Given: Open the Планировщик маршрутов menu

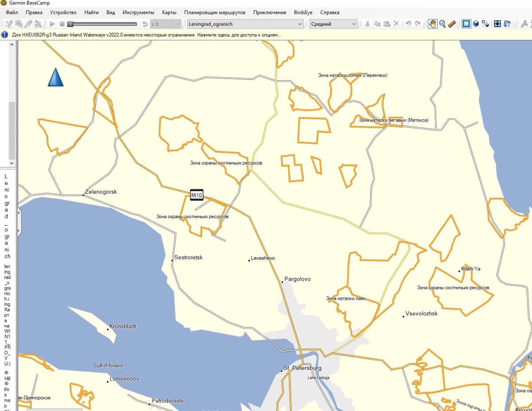Looking at the screenshot, I should tap(215, 12).
